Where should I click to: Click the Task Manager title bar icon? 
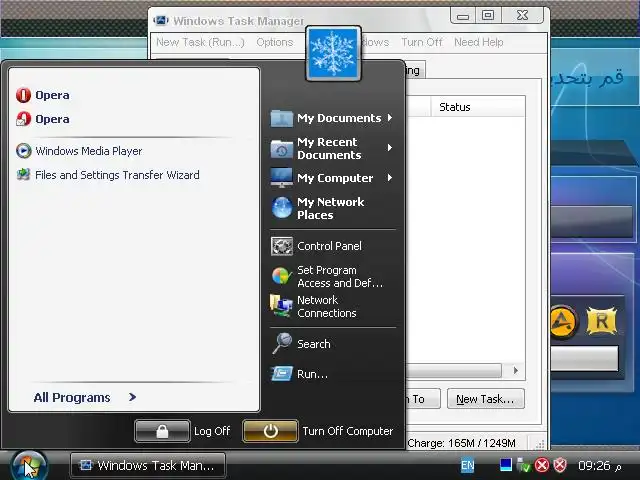(161, 20)
